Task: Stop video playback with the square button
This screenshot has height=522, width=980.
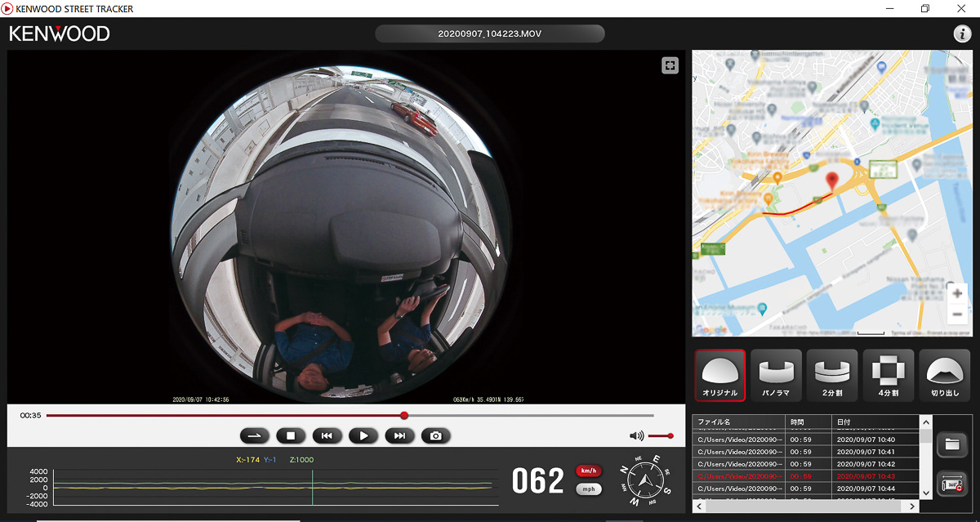Action: tap(291, 435)
